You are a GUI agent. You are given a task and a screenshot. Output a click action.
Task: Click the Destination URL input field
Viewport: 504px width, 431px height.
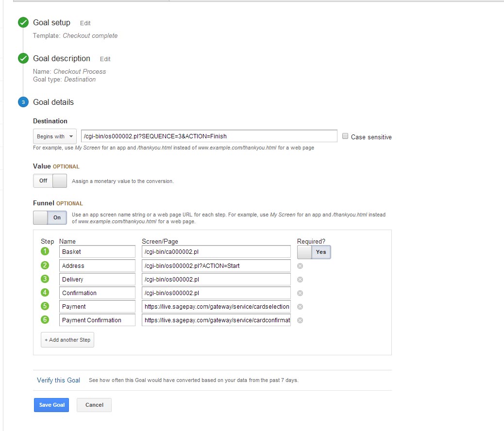[209, 136]
